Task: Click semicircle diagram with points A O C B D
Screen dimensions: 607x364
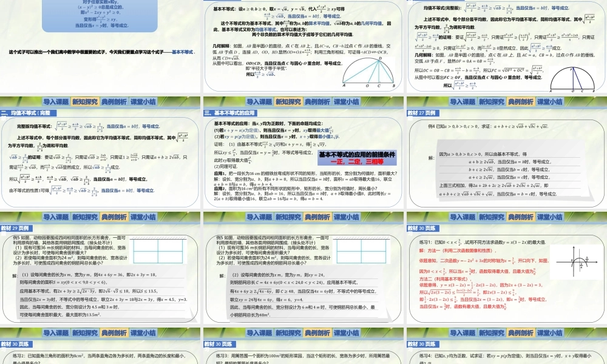Action: click(368, 72)
